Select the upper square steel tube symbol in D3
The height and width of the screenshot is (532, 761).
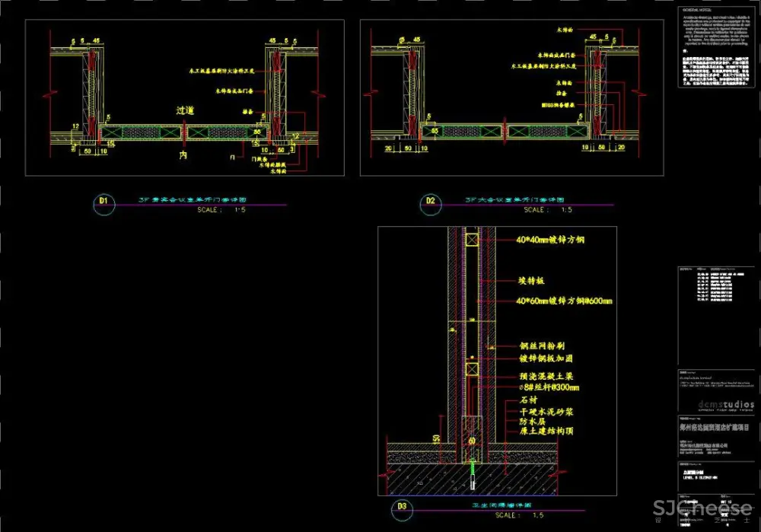tap(473, 241)
